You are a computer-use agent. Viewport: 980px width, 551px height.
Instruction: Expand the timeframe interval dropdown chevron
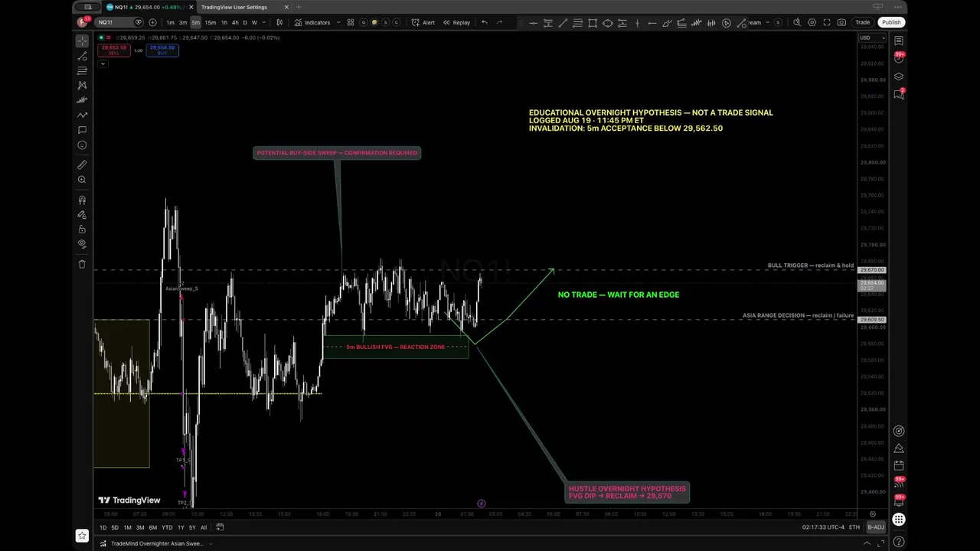click(x=265, y=22)
